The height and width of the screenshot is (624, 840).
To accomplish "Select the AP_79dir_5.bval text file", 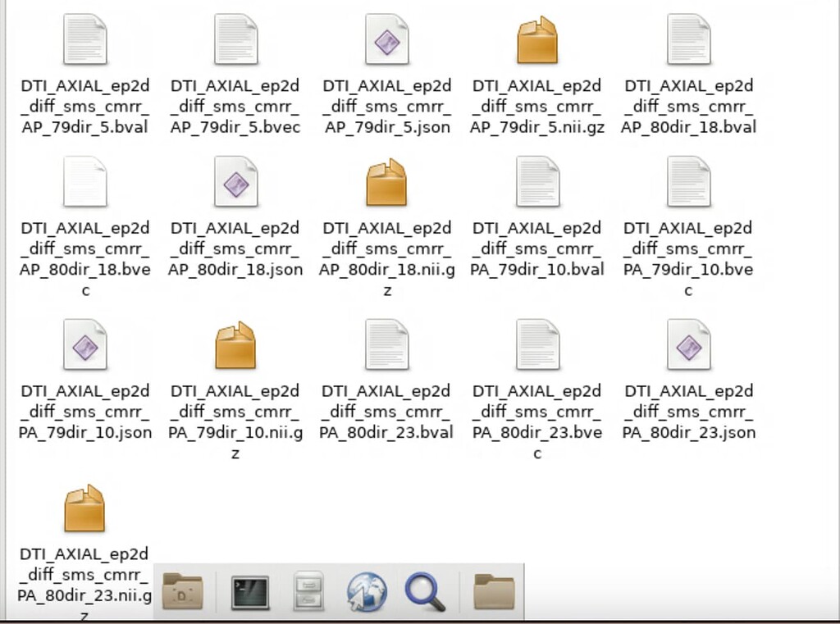I will click(85, 37).
